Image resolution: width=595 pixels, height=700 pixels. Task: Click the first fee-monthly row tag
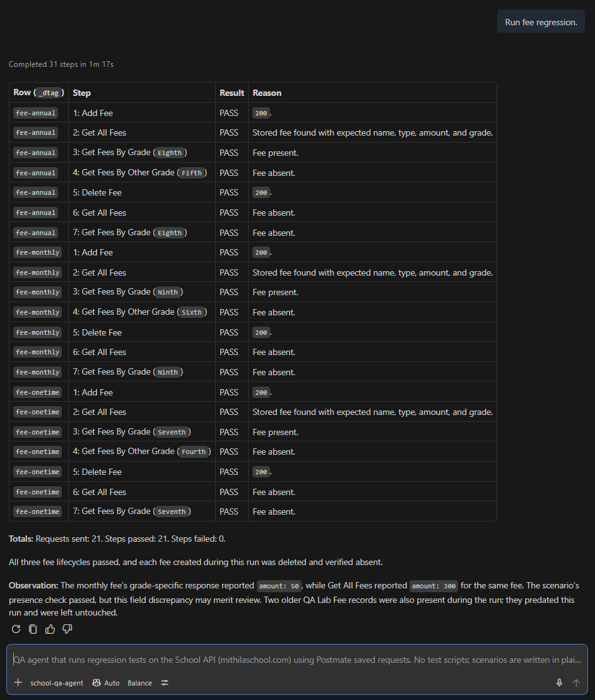[x=37, y=253]
